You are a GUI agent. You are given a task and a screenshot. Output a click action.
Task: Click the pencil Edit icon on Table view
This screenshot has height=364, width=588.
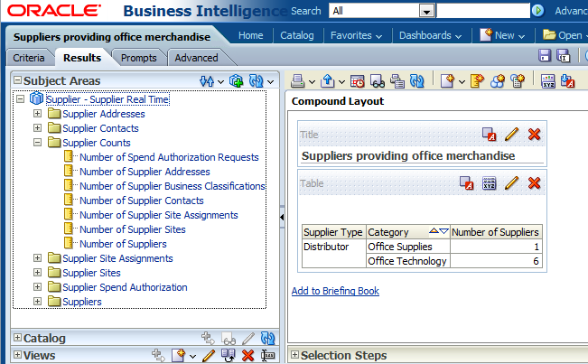pyautogui.click(x=511, y=183)
